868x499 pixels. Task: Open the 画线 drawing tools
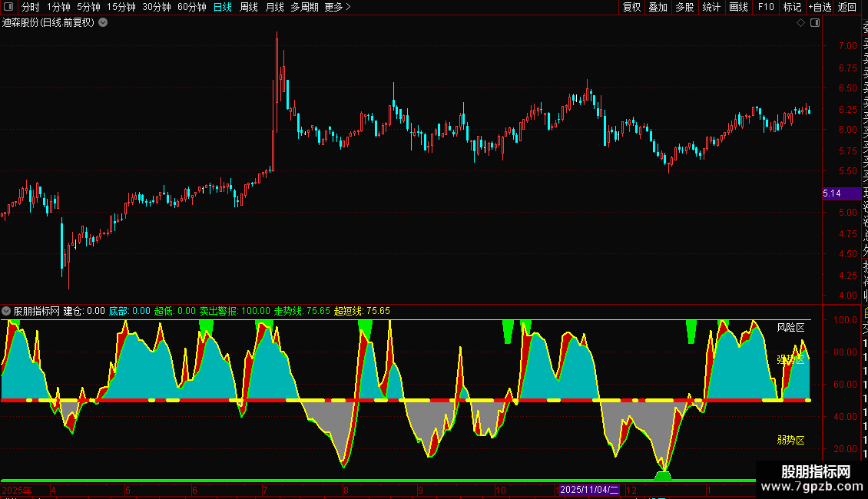(738, 7)
